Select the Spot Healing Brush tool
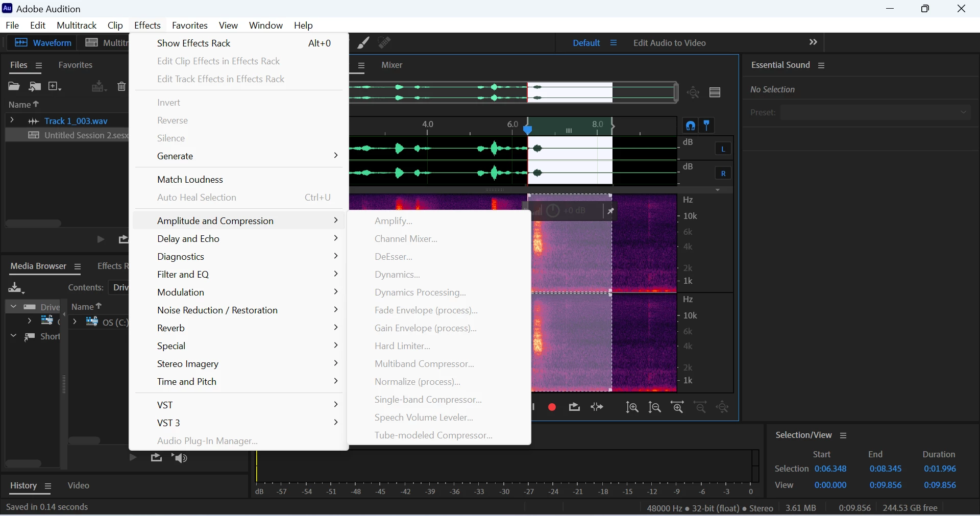This screenshot has width=980, height=516. 385,43
